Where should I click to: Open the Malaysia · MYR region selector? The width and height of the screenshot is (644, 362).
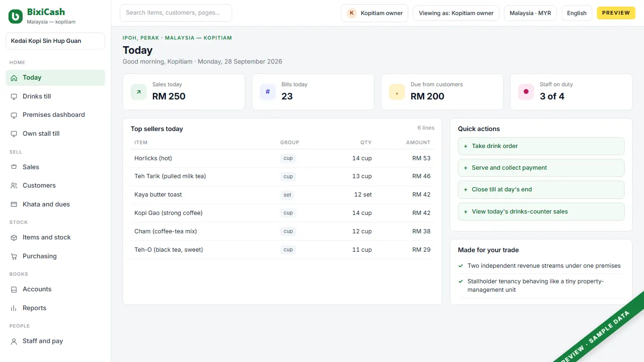(530, 13)
